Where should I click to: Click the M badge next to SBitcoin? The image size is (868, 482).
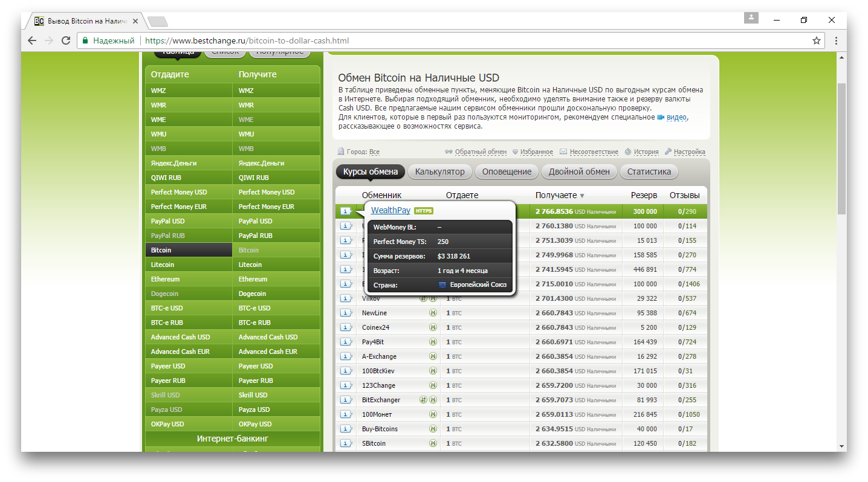click(x=433, y=443)
